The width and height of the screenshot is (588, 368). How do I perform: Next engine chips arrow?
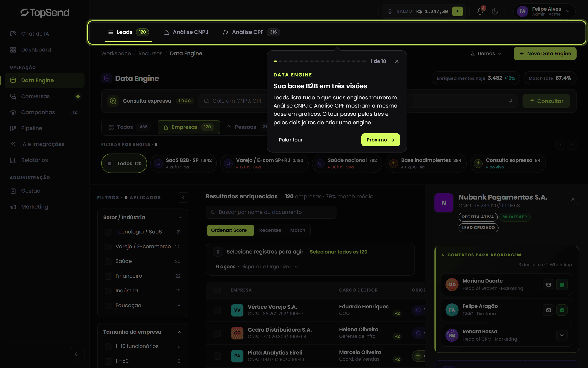coord(572,145)
